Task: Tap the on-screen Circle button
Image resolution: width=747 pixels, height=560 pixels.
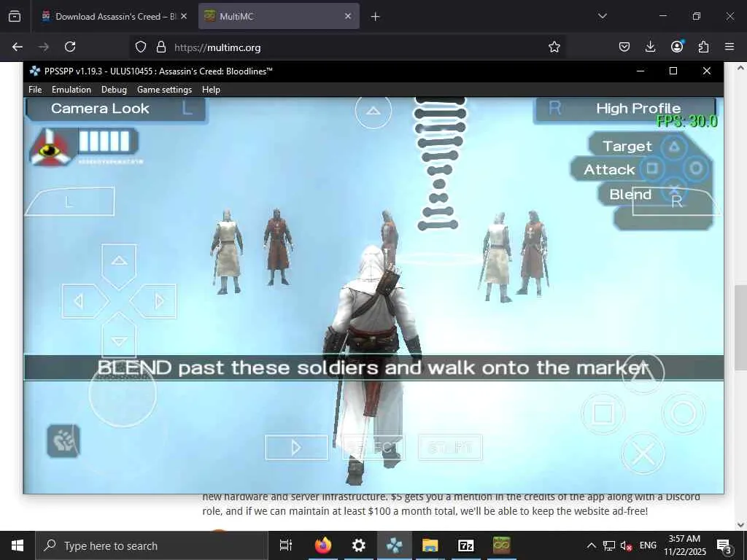Action: (684, 413)
